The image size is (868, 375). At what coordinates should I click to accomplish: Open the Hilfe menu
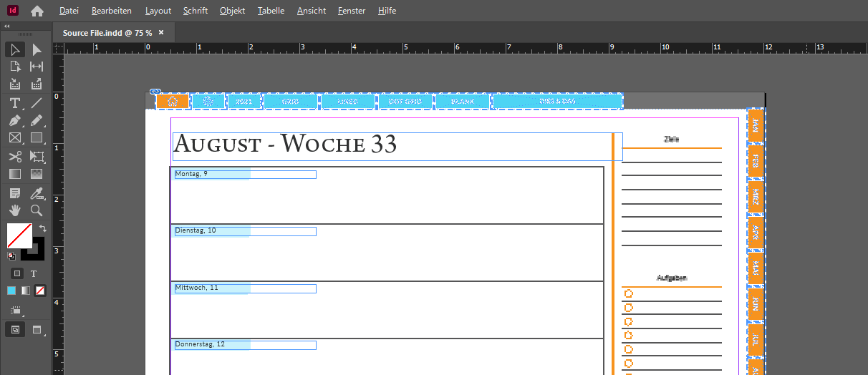[x=387, y=11]
